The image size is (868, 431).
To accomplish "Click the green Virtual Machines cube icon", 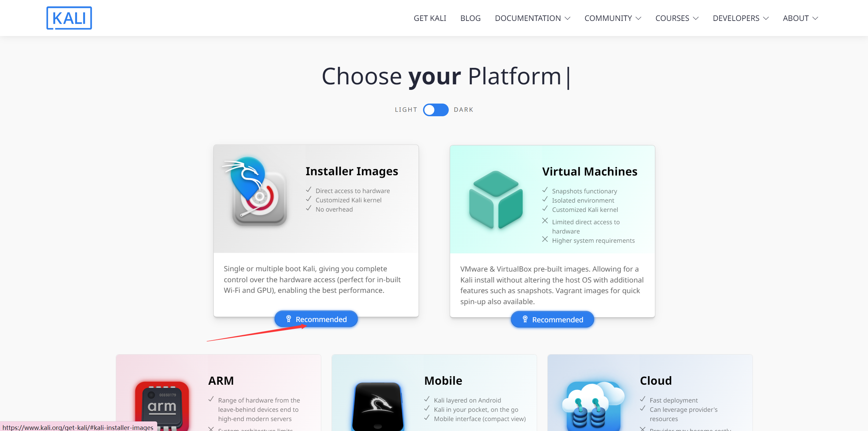I will coord(496,200).
